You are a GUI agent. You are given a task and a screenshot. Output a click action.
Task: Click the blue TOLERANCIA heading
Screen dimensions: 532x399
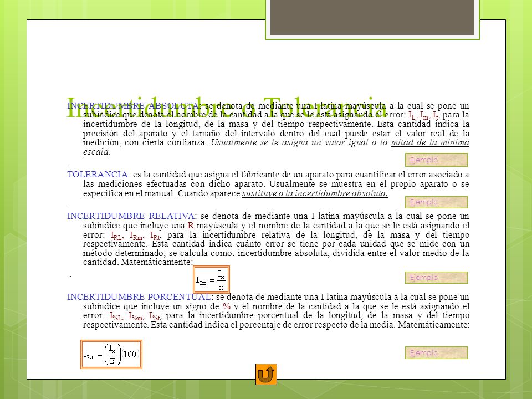click(98, 175)
